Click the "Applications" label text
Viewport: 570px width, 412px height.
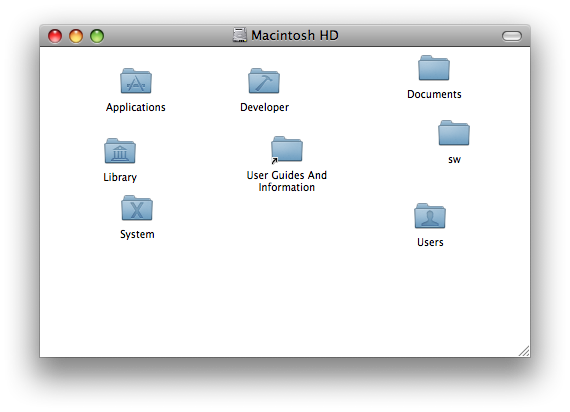coord(136,107)
